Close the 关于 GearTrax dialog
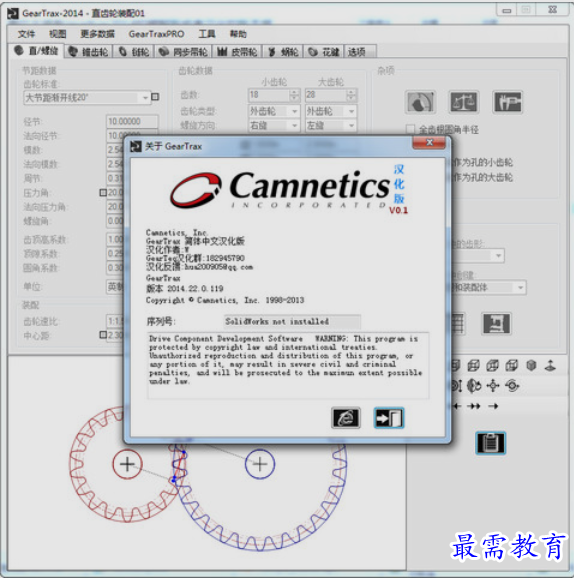Image resolution: width=574 pixels, height=578 pixels. 429,142
